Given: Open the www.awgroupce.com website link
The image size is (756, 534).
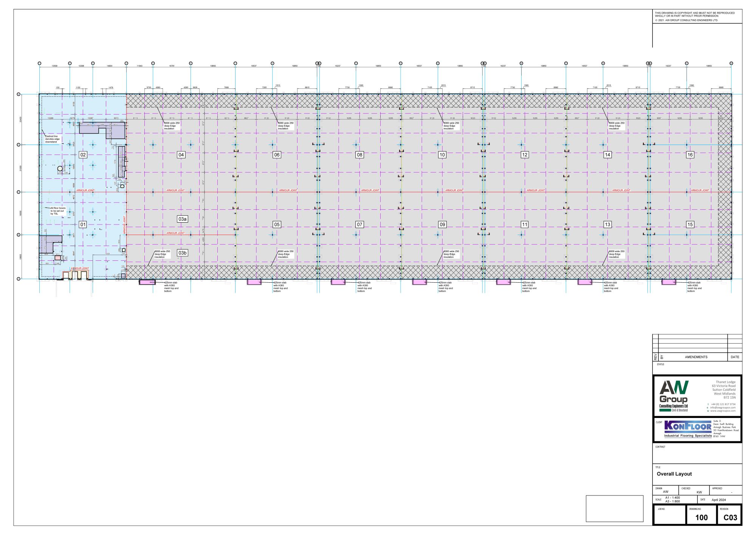Looking at the screenshot, I should tap(722, 411).
